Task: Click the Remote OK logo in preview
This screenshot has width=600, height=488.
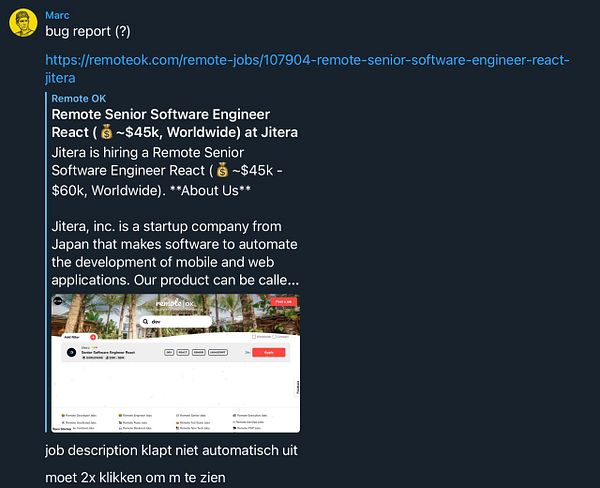Action: pyautogui.click(x=175, y=302)
